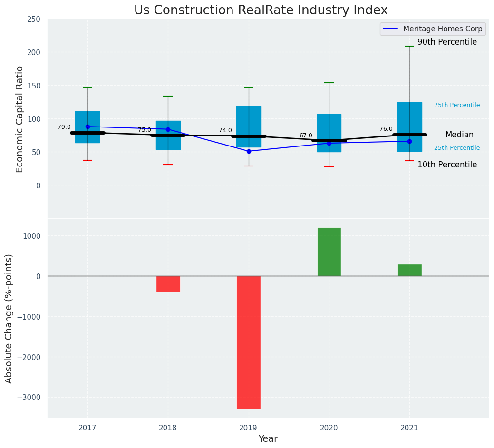Click the 2019 interquartile blue box
The image size is (494, 448).
click(249, 127)
